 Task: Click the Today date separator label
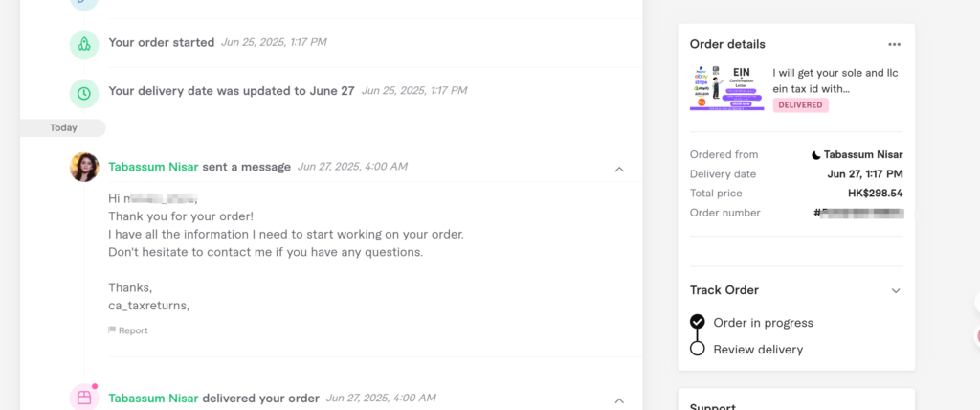(63, 127)
